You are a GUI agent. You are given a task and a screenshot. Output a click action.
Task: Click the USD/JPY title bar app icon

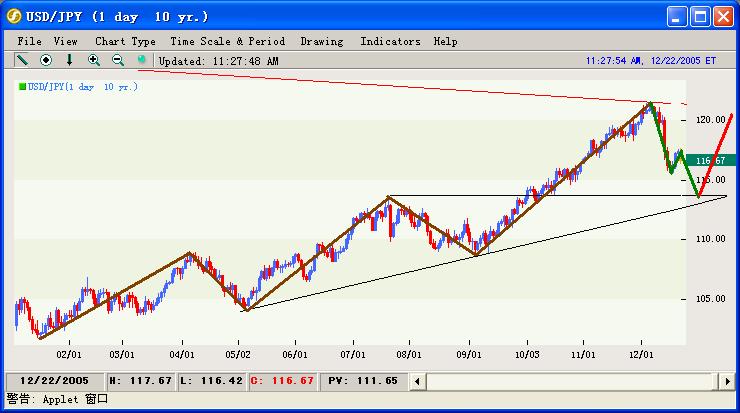14,17
